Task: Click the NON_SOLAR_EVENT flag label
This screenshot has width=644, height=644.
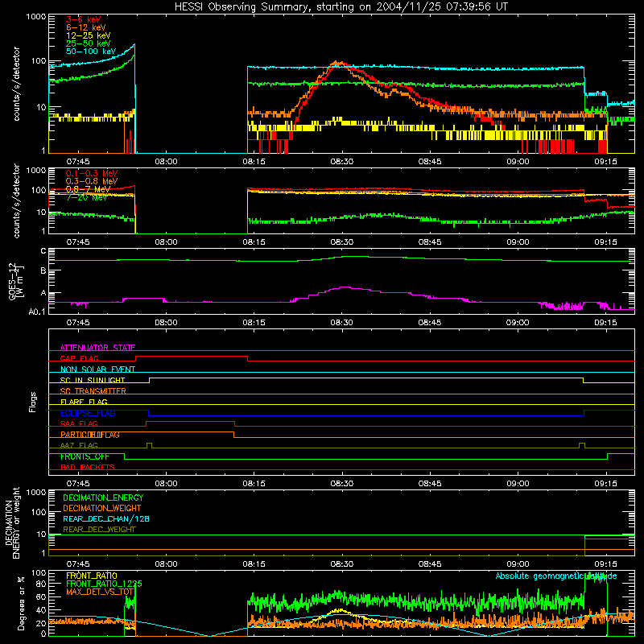Action: 97,369
